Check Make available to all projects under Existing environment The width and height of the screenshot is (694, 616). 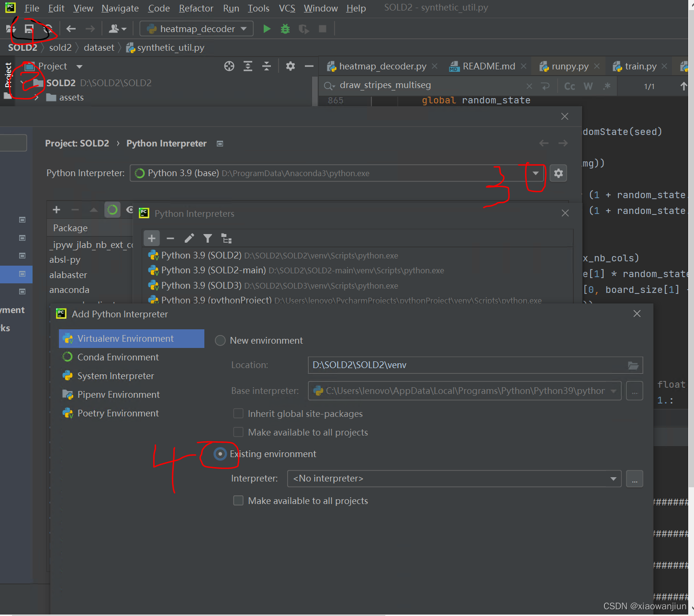point(238,501)
